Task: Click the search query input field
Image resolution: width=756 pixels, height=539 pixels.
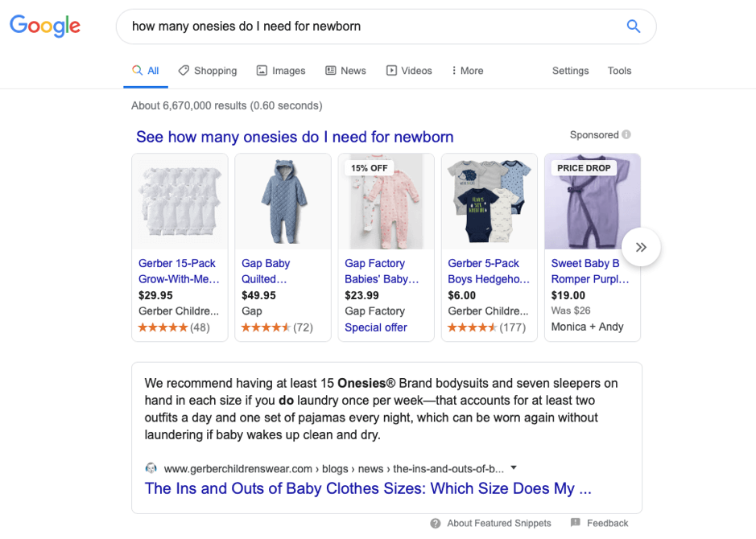Action: coord(376,27)
